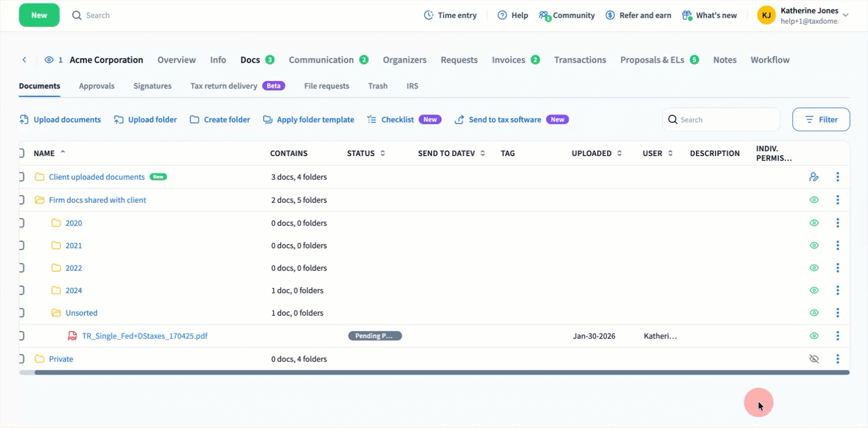Toggle hidden eye icon on Private folder
Viewport: 868px width, 428px height.
point(814,359)
